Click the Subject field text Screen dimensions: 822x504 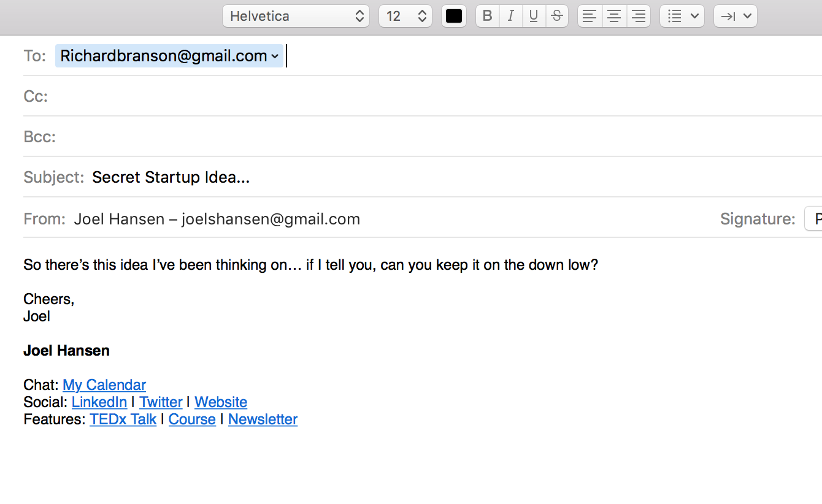(x=171, y=177)
